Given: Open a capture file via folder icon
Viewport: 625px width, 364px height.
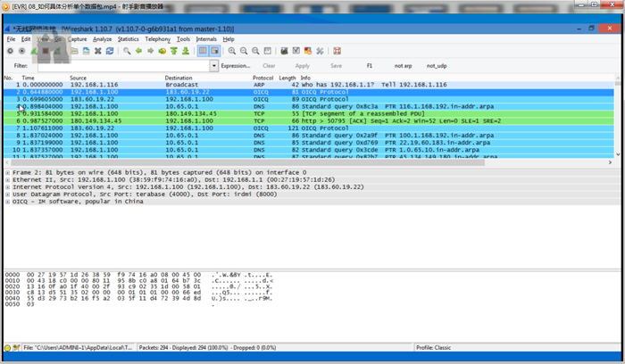Looking at the screenshot, I should tap(74, 51).
